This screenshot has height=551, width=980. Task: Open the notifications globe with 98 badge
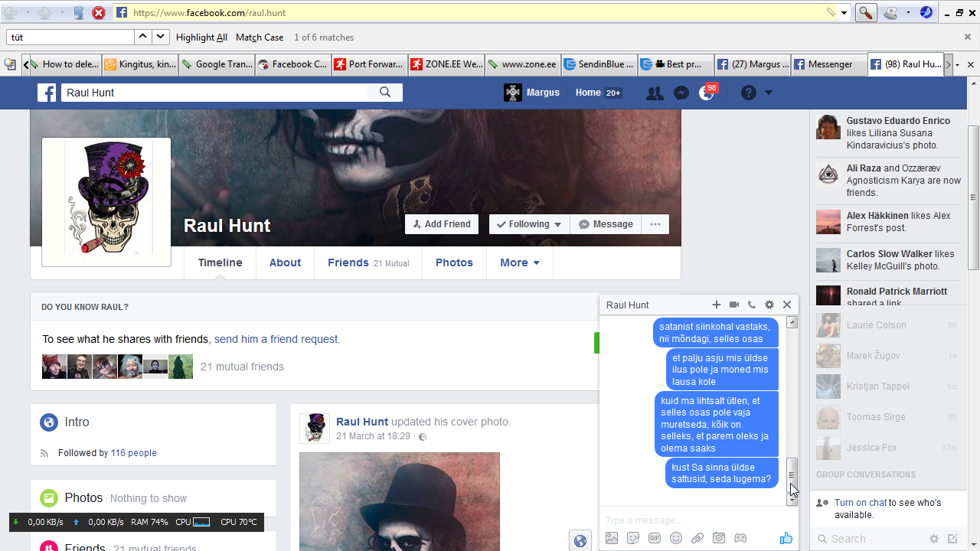pos(707,93)
